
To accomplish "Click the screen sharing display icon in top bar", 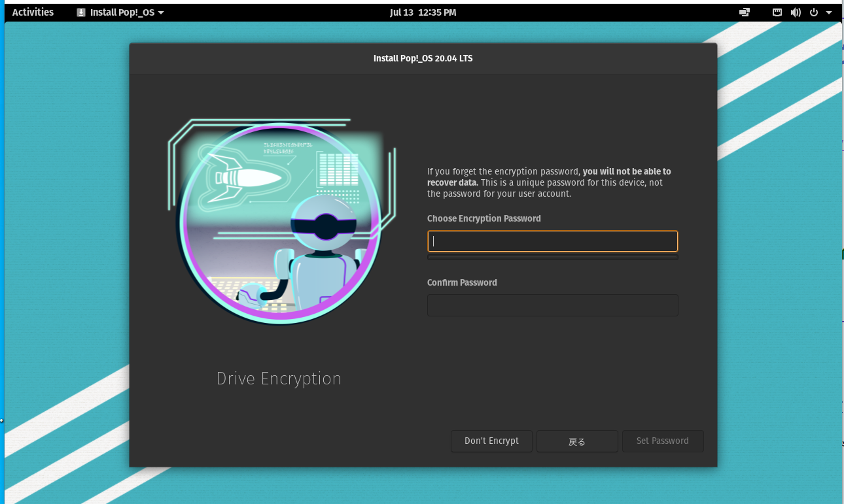I will click(x=744, y=12).
